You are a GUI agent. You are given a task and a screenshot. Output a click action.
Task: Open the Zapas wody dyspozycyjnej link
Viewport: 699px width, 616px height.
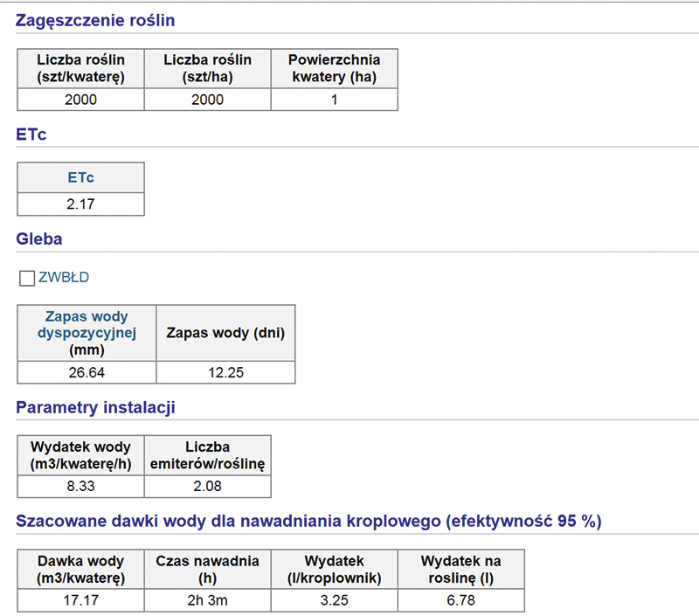click(87, 325)
